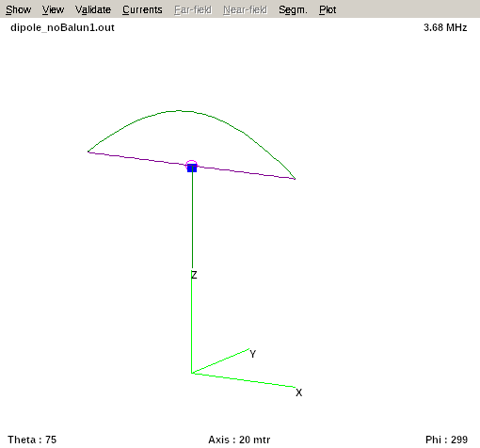This screenshot has width=480, height=448.
Task: Click the Phi : 299 angle readout
Action: point(446,440)
